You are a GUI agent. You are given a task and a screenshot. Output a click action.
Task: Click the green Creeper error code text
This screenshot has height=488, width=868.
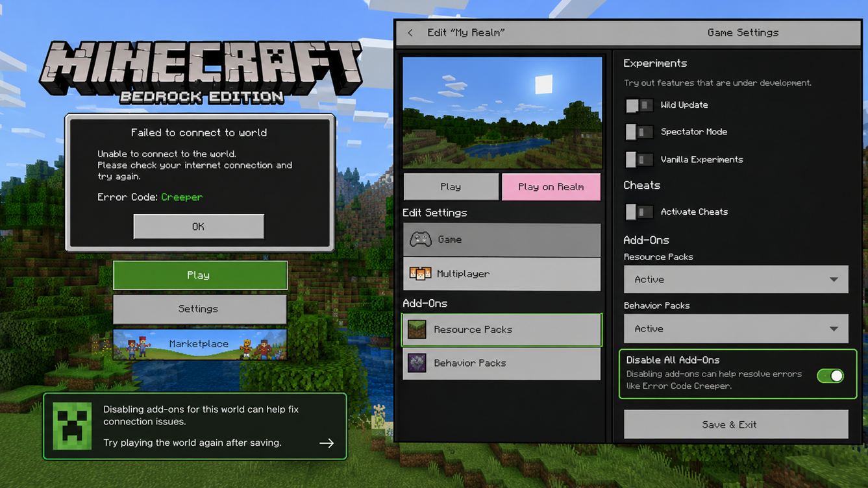coord(182,197)
